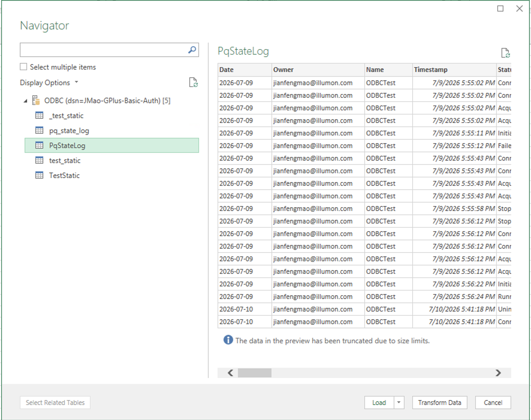Click the preview truncated info icon
This screenshot has height=420, width=531.
(228, 340)
